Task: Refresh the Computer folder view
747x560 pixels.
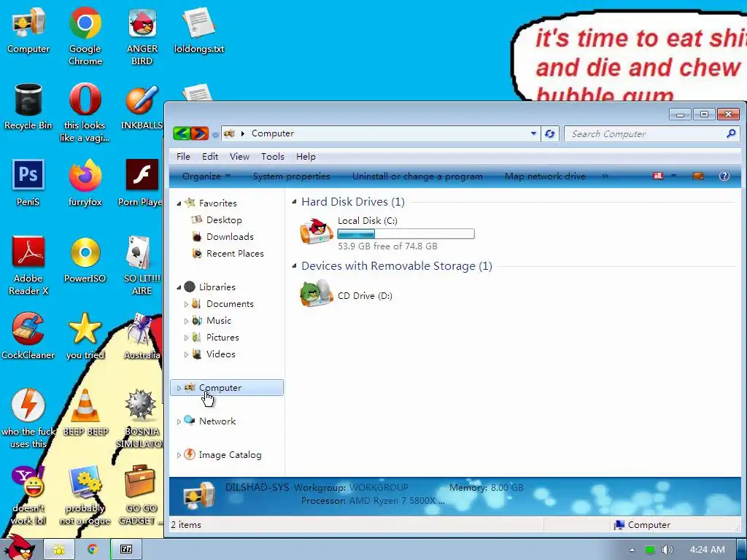Action: (549, 134)
